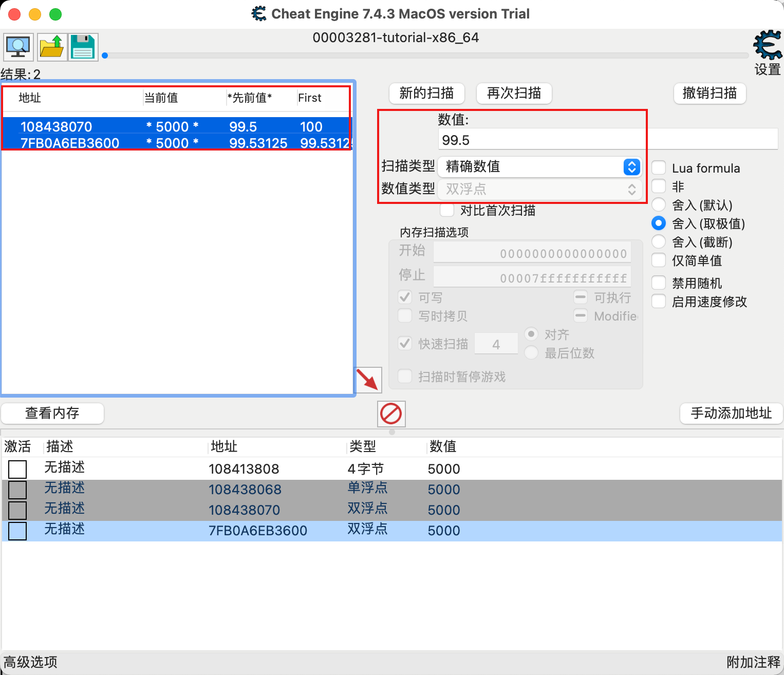Toggle the 禁用随机 checkbox

(x=658, y=283)
